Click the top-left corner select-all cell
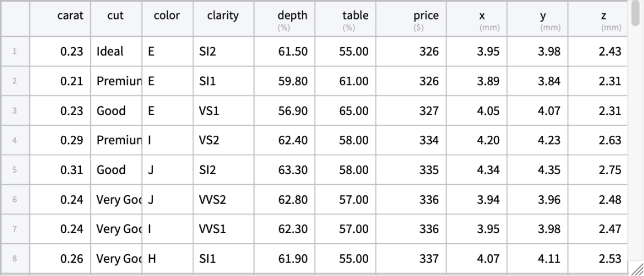644x276 pixels. tap(15, 19)
